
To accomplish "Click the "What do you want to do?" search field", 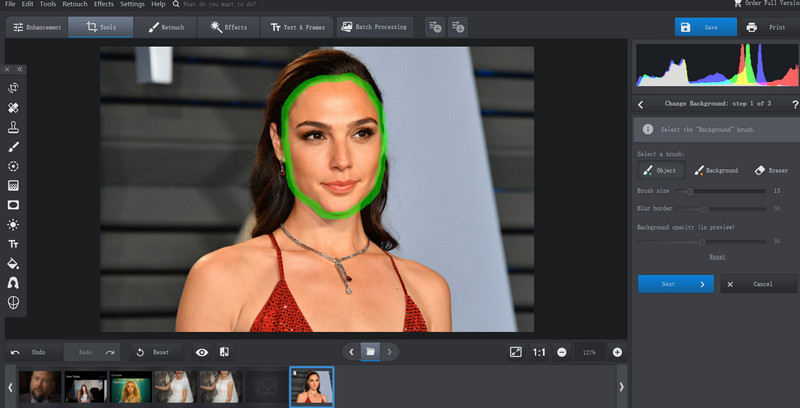I will [x=219, y=4].
